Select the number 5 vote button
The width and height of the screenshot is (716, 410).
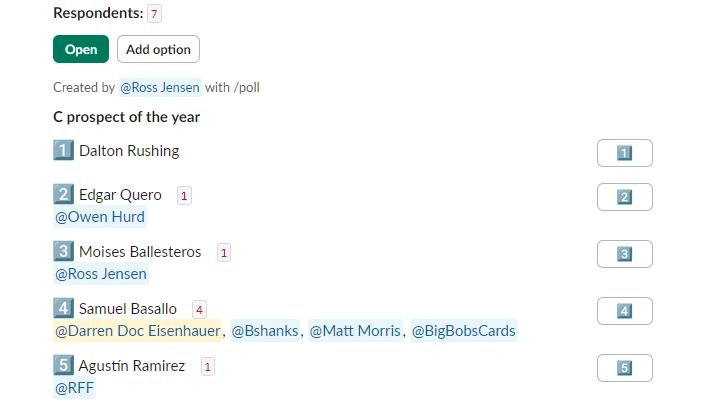tap(624, 368)
